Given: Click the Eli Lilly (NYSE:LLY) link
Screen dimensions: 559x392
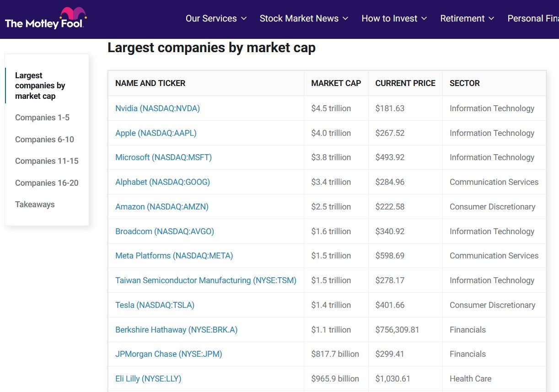Looking at the screenshot, I should pyautogui.click(x=148, y=379).
